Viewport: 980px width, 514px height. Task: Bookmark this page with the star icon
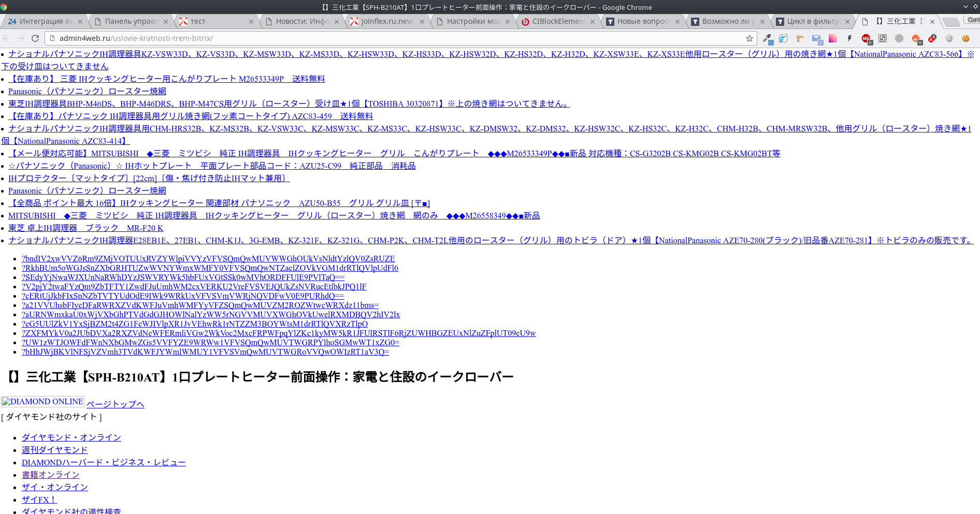(749, 38)
